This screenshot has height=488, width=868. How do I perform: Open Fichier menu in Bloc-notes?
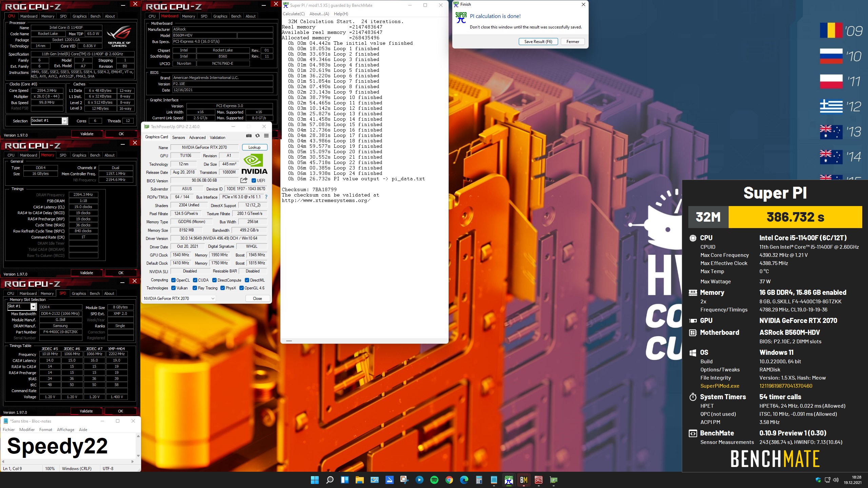[x=9, y=430]
